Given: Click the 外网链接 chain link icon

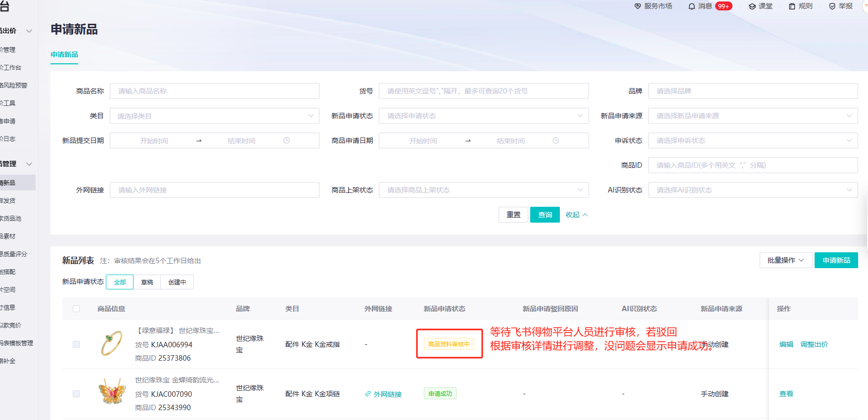Looking at the screenshot, I should point(368,394).
